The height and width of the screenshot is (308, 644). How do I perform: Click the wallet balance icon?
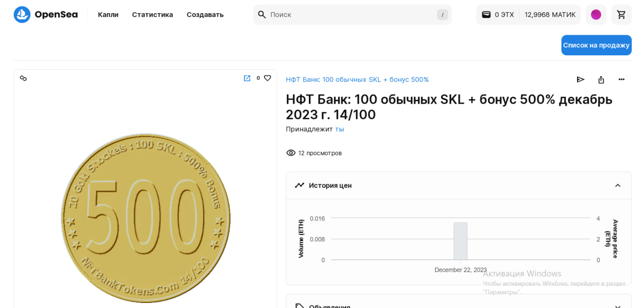pos(486,15)
